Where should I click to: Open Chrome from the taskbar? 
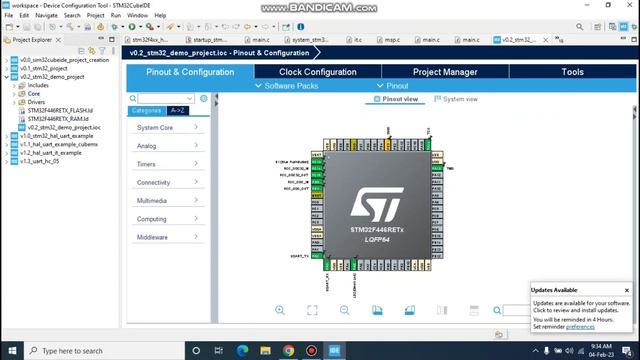[289, 351]
